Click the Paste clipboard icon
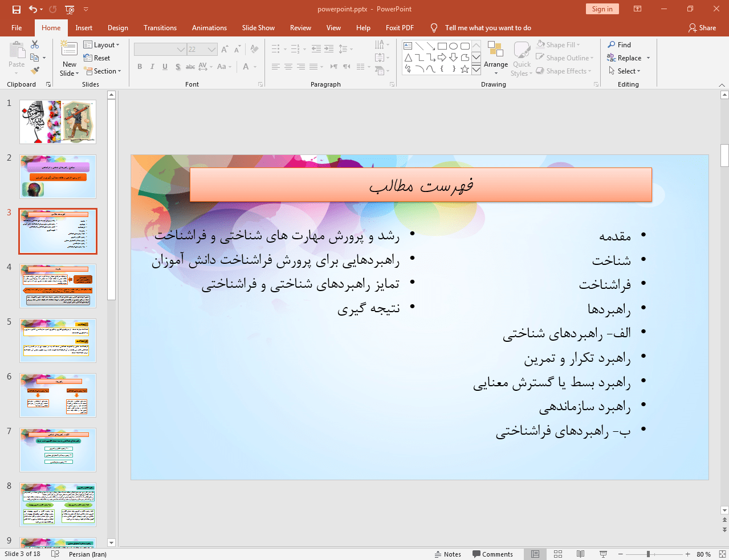This screenshot has height=560, width=729. point(17,51)
